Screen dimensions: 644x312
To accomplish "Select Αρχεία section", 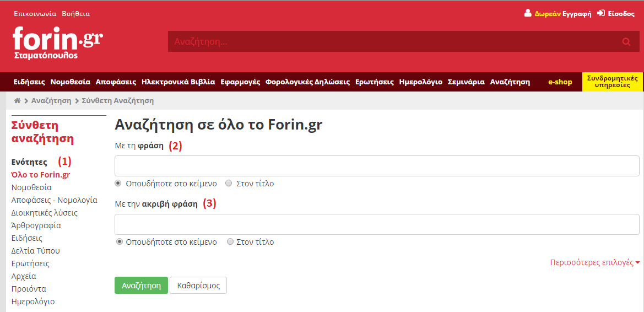I will tap(24, 276).
